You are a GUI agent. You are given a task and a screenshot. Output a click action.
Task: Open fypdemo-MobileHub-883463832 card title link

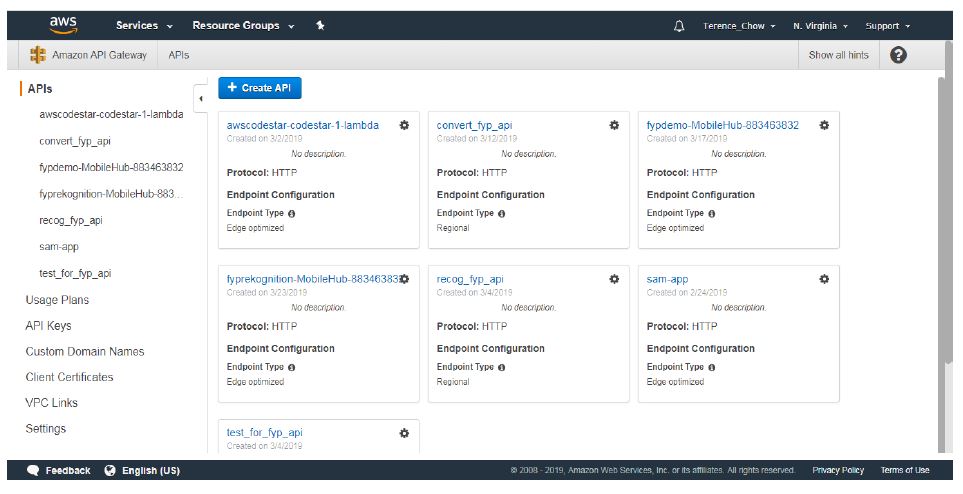pos(723,125)
